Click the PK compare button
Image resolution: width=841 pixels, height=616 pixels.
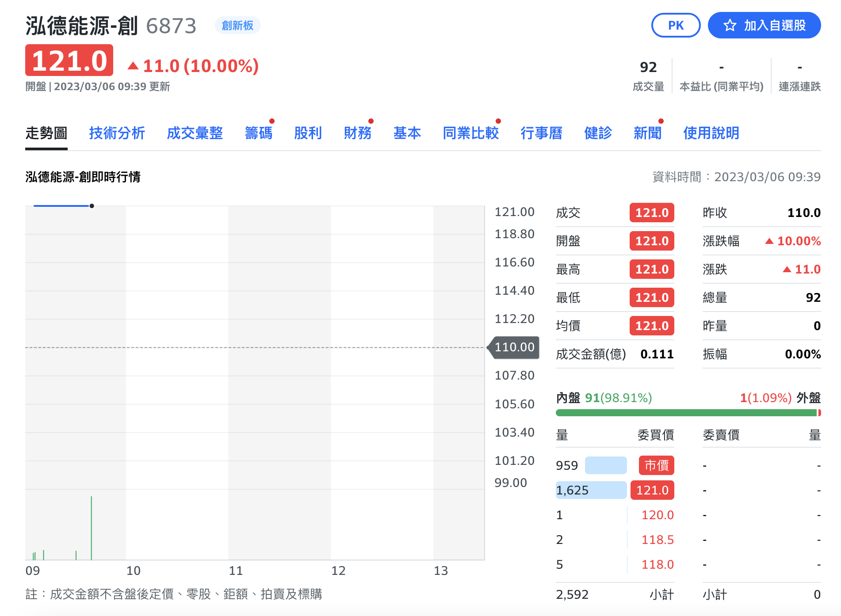point(676,26)
